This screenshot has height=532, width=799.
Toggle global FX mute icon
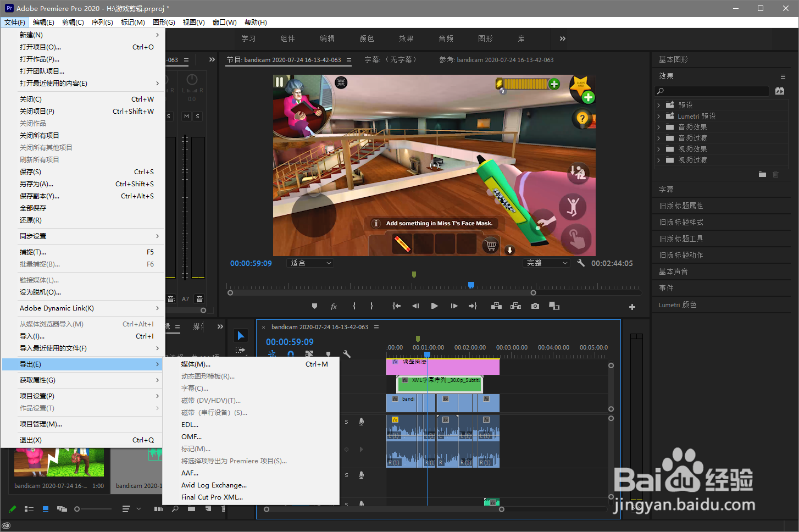click(x=334, y=306)
